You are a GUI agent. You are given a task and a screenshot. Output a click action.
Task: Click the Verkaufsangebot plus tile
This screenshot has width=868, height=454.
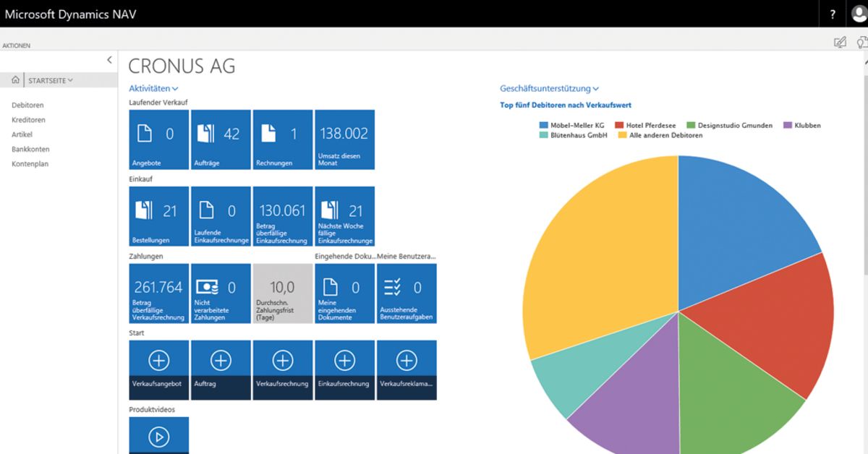click(x=159, y=370)
